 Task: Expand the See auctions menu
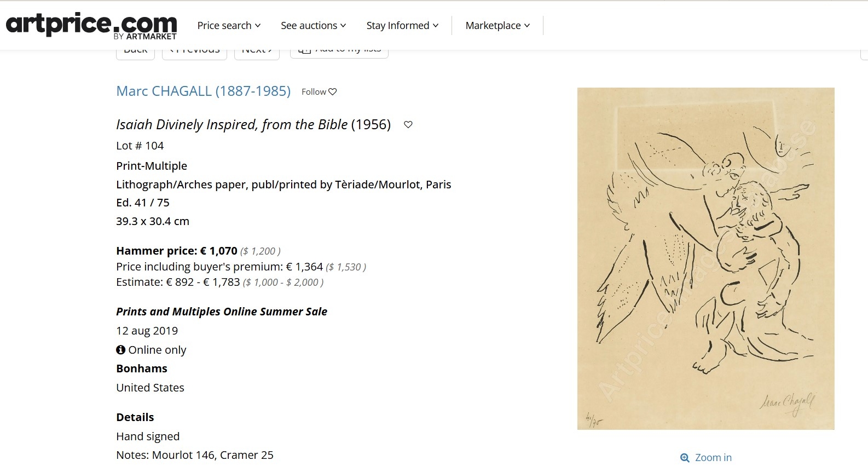[313, 26]
